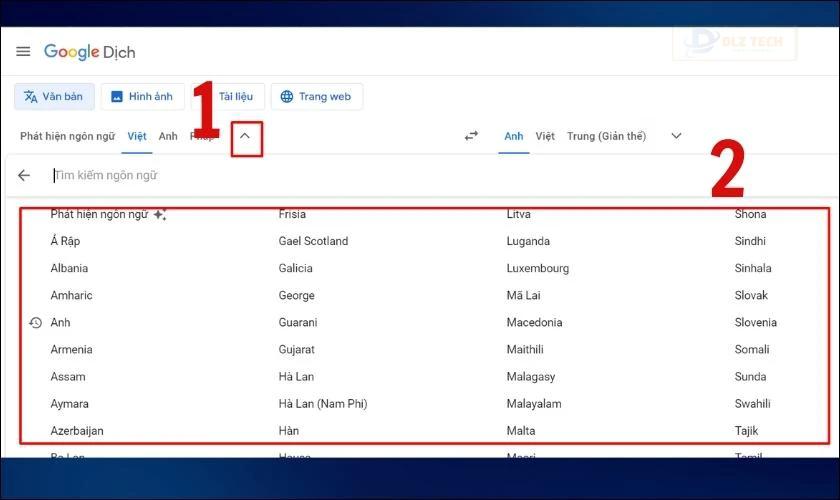Select Swahili from the language list
This screenshot has height=500, width=840.
(752, 404)
